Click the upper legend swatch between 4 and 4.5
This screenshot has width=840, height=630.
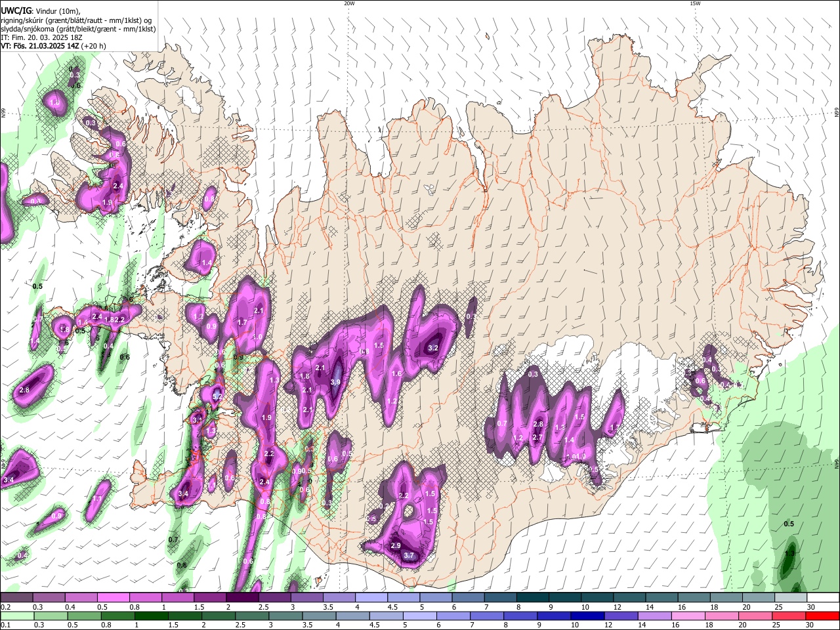click(x=371, y=598)
